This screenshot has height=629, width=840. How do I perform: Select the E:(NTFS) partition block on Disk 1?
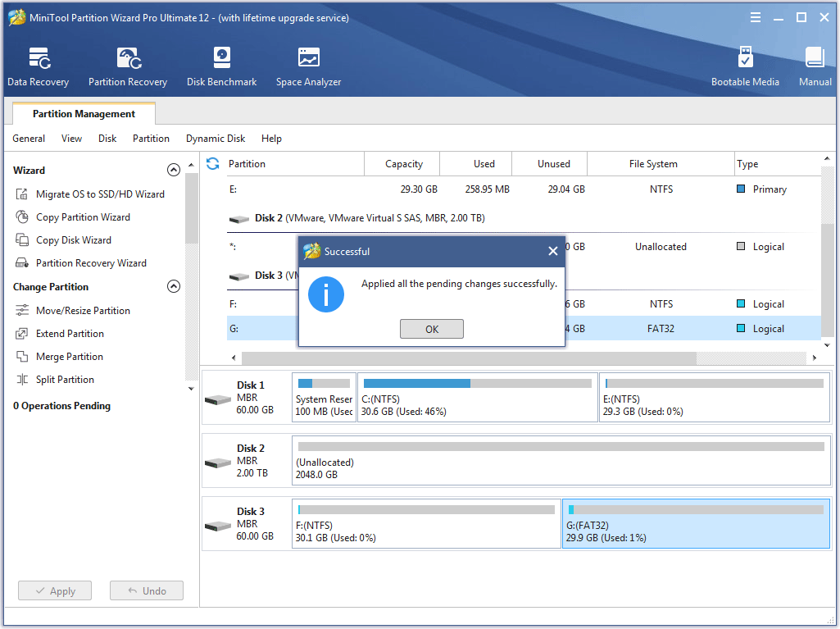coord(715,398)
